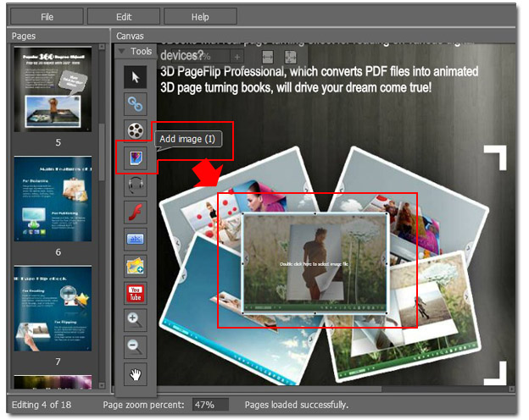Select the abc text button tool
529x420 pixels.
(136, 239)
